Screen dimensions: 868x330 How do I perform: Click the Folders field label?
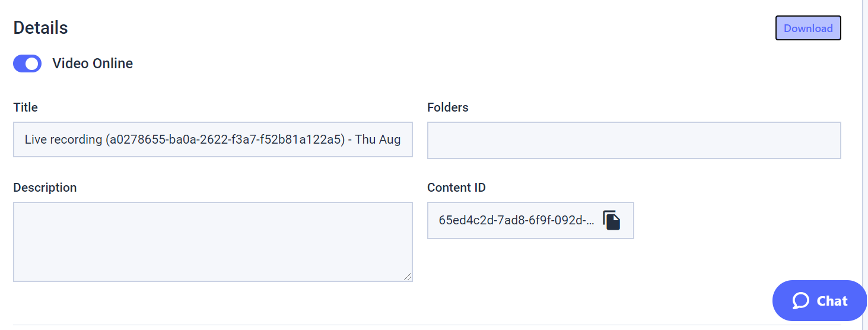(447, 107)
